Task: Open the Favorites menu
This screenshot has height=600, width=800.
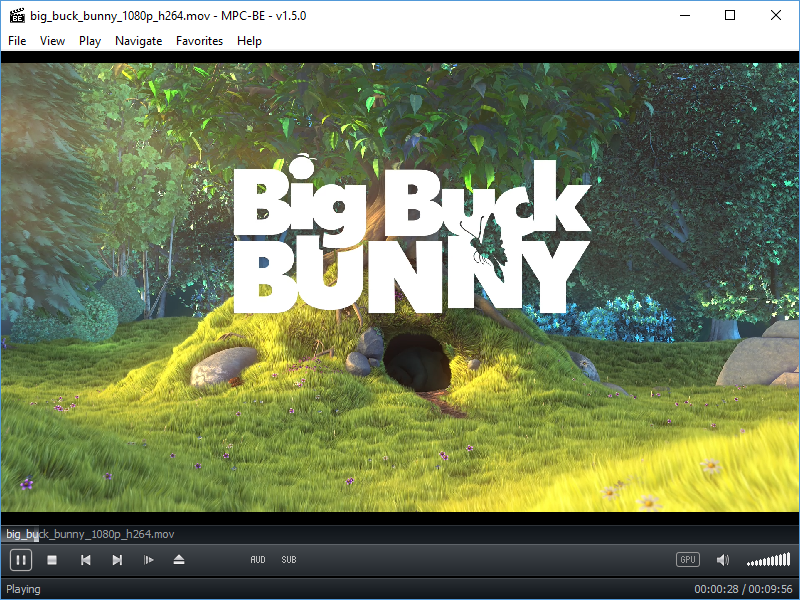Action: tap(199, 41)
